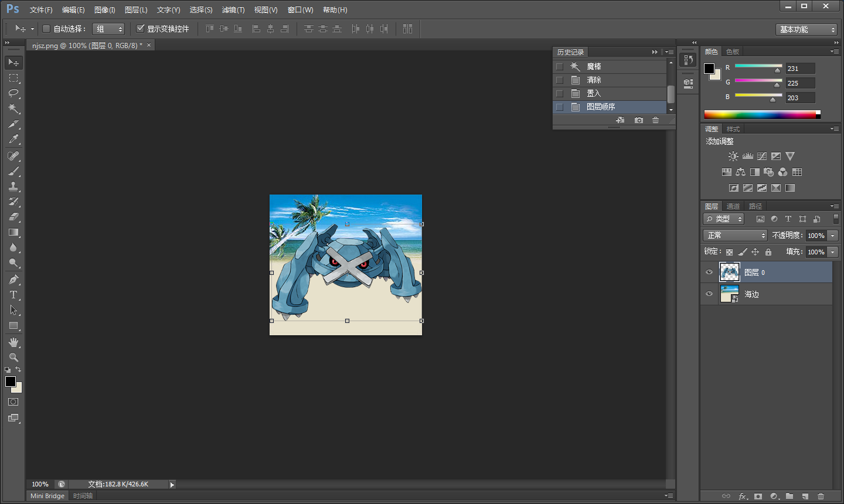Activate the Horizontal Type tool
The width and height of the screenshot is (844, 504).
[x=13, y=295]
